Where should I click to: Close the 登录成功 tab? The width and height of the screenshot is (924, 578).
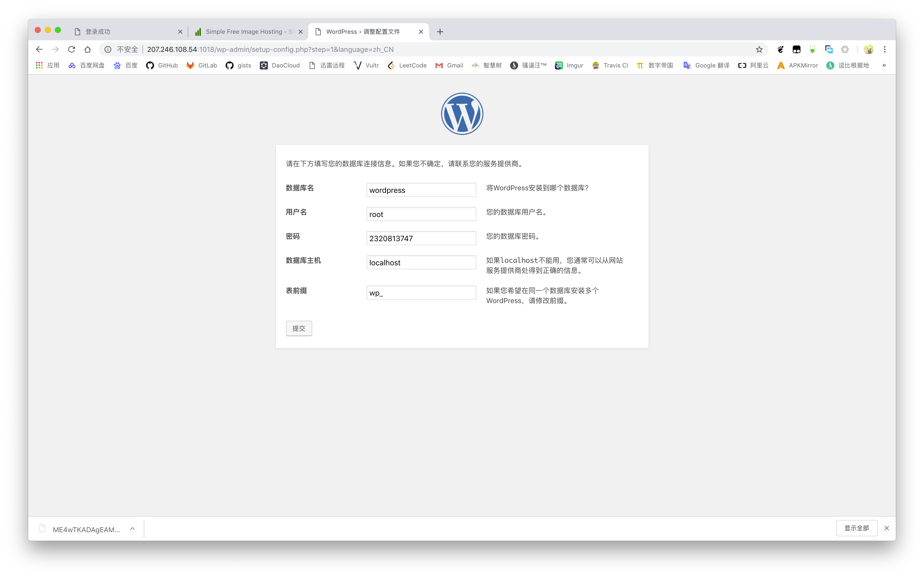click(x=180, y=32)
